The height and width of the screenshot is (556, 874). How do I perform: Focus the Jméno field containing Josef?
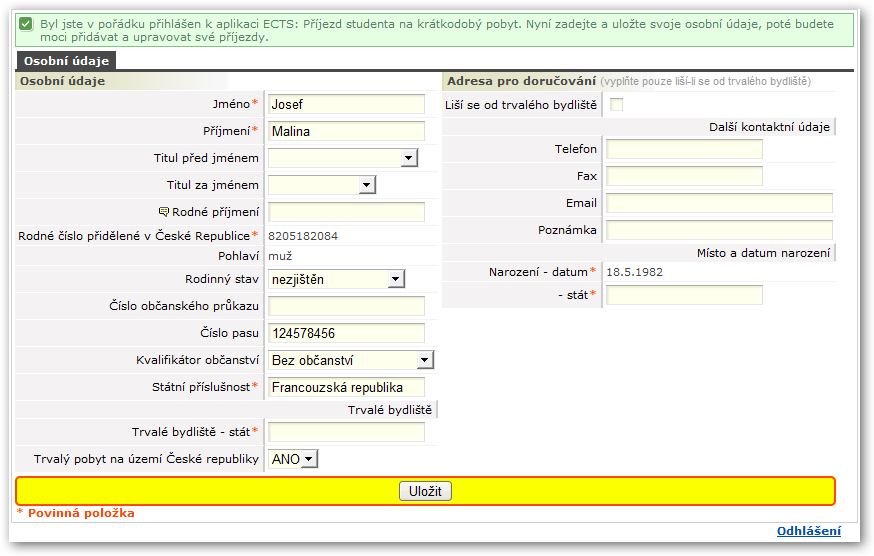(346, 104)
